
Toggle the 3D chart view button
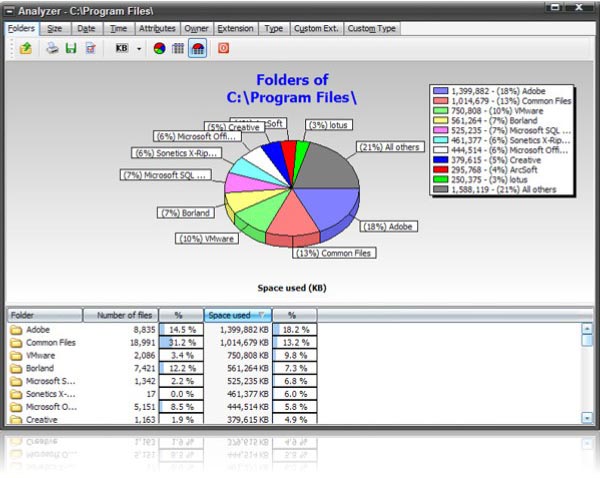198,48
